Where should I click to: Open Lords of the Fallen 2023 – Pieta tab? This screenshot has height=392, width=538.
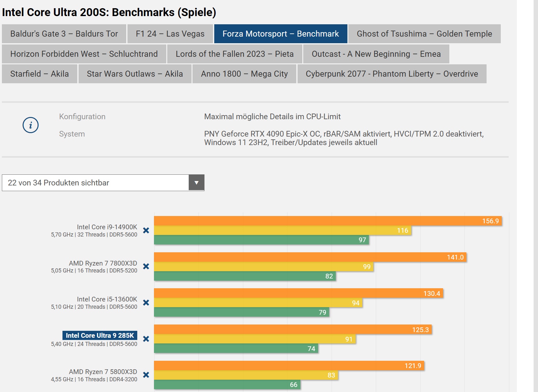point(234,54)
